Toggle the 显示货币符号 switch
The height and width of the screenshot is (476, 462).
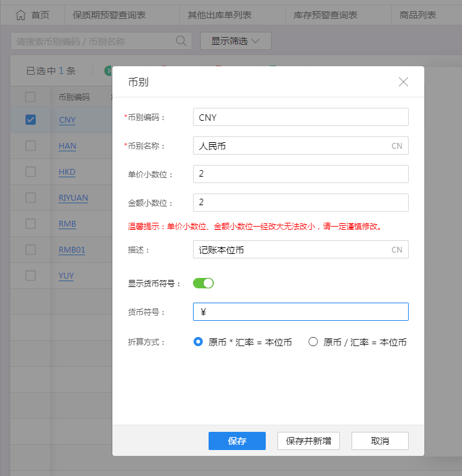(203, 283)
